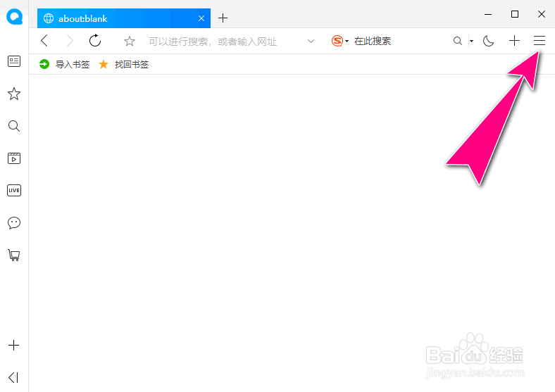Close the about:blank tab
Image resolution: width=555 pixels, height=392 pixels.
pyautogui.click(x=201, y=18)
